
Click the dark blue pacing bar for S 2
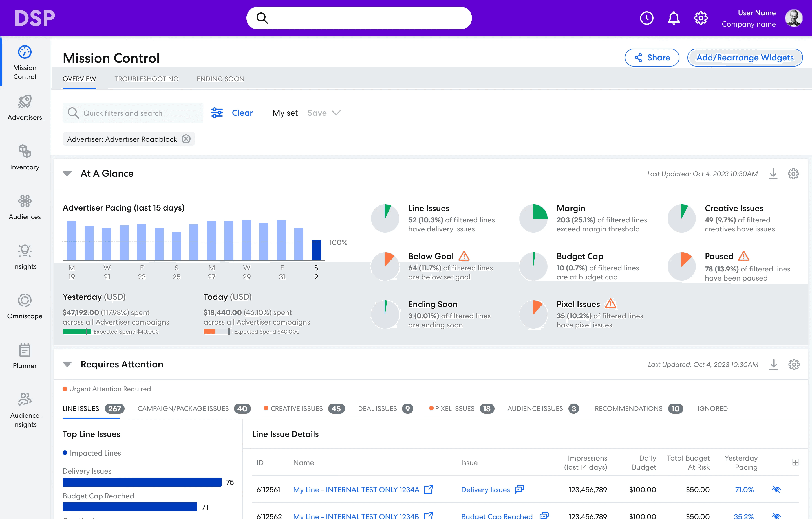[x=316, y=250]
